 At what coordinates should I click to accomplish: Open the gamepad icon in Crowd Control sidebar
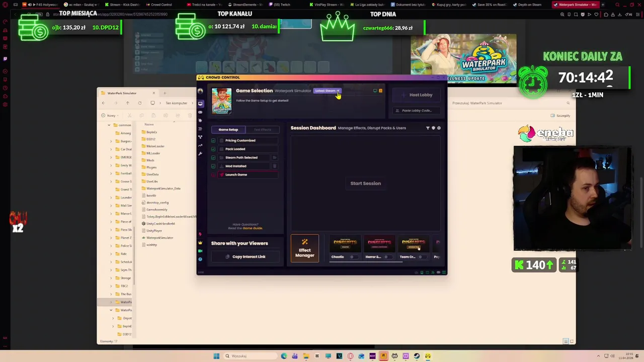click(x=200, y=112)
